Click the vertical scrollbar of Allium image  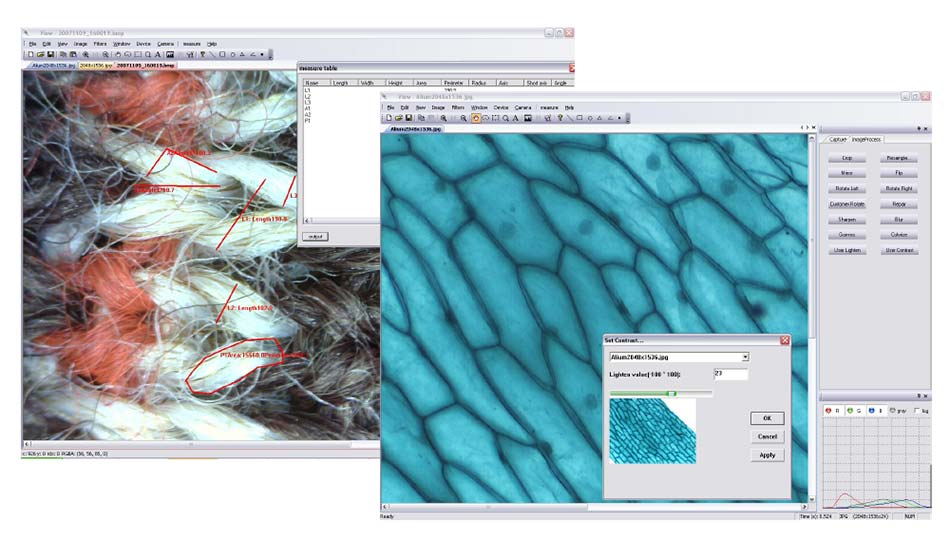point(812,319)
